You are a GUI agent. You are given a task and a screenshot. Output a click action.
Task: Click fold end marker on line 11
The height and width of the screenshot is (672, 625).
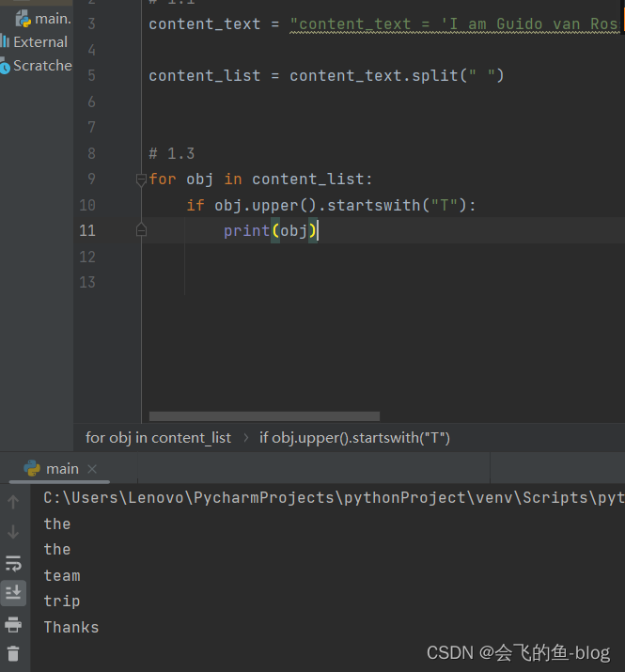[141, 230]
